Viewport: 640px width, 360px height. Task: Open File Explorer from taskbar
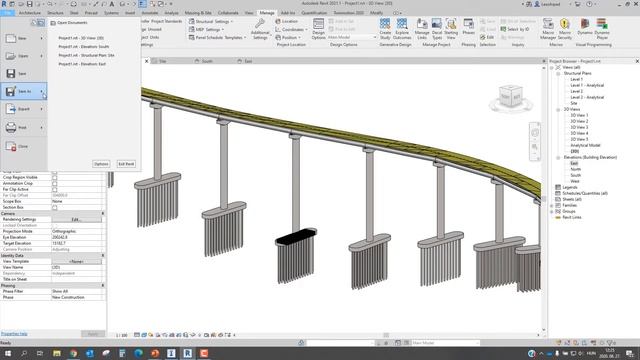tap(57, 353)
